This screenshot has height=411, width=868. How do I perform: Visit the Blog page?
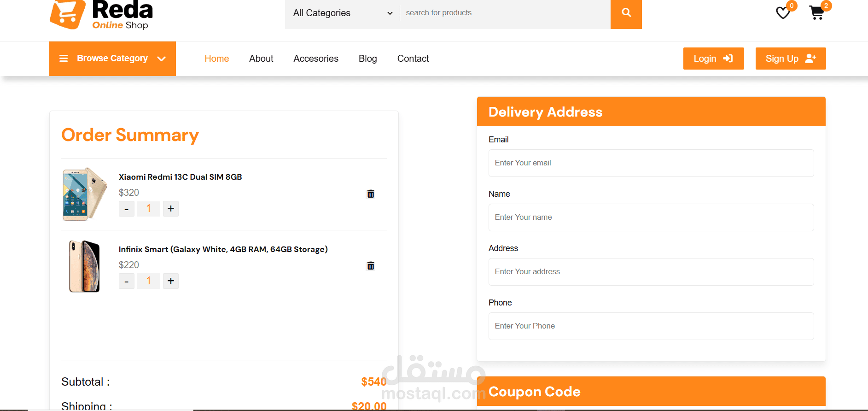tap(368, 59)
